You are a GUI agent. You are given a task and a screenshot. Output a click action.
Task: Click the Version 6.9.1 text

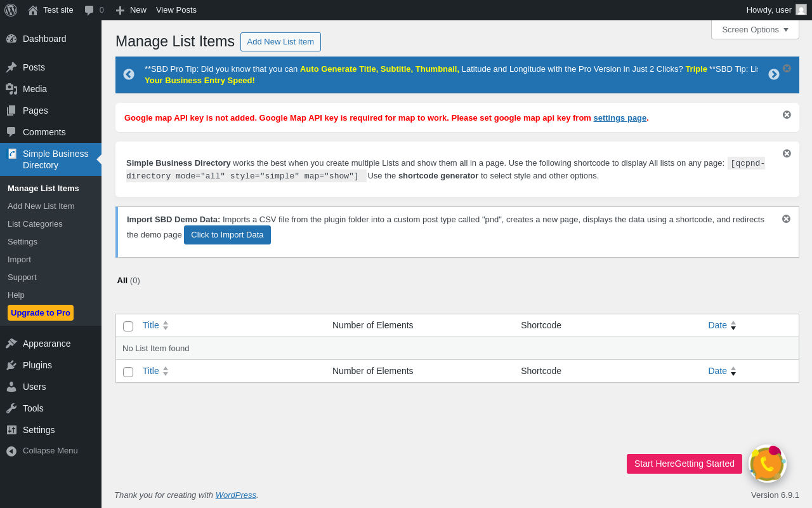pos(775,495)
